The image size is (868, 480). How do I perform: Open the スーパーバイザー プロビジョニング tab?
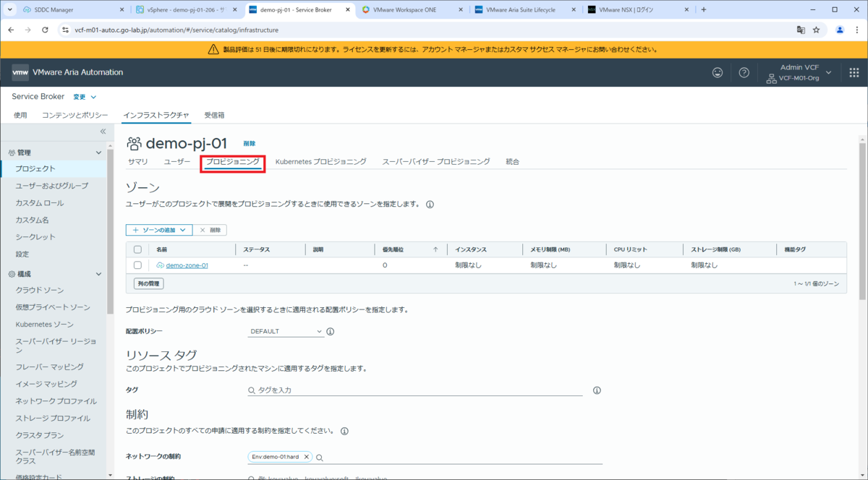pos(436,162)
